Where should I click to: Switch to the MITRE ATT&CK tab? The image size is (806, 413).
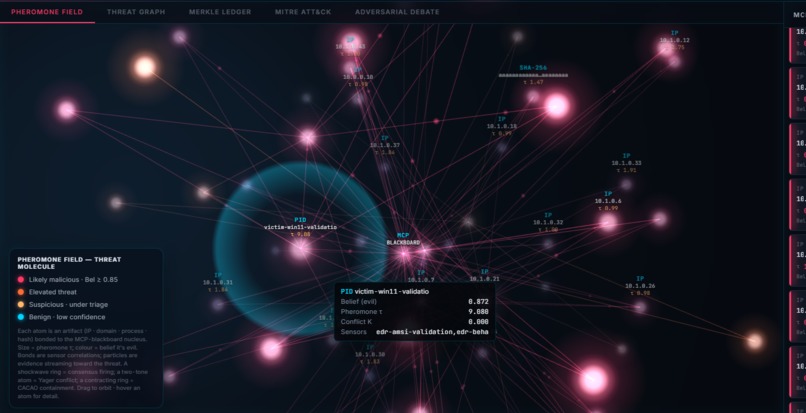pos(303,12)
